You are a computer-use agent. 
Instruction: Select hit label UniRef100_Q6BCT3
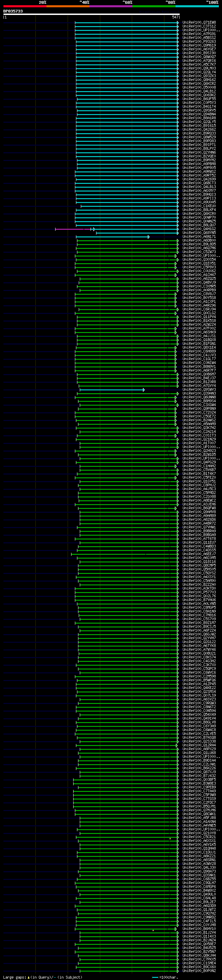click(x=199, y=183)
